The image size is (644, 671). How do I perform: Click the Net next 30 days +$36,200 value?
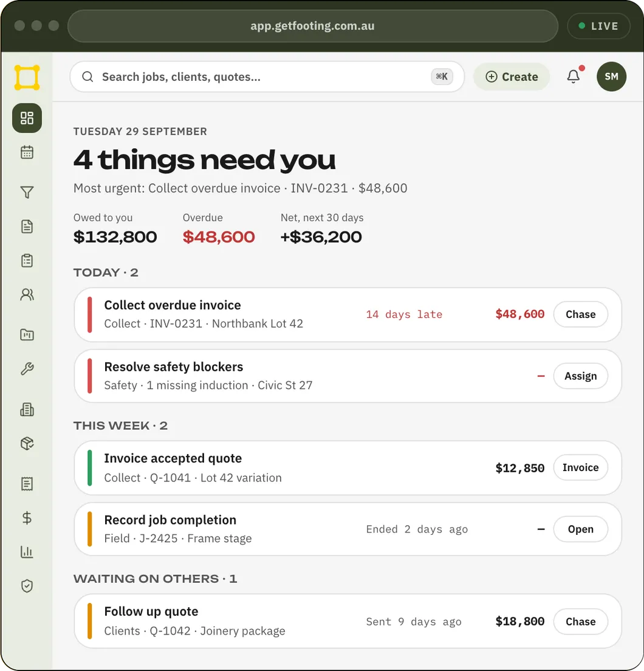pos(321,236)
